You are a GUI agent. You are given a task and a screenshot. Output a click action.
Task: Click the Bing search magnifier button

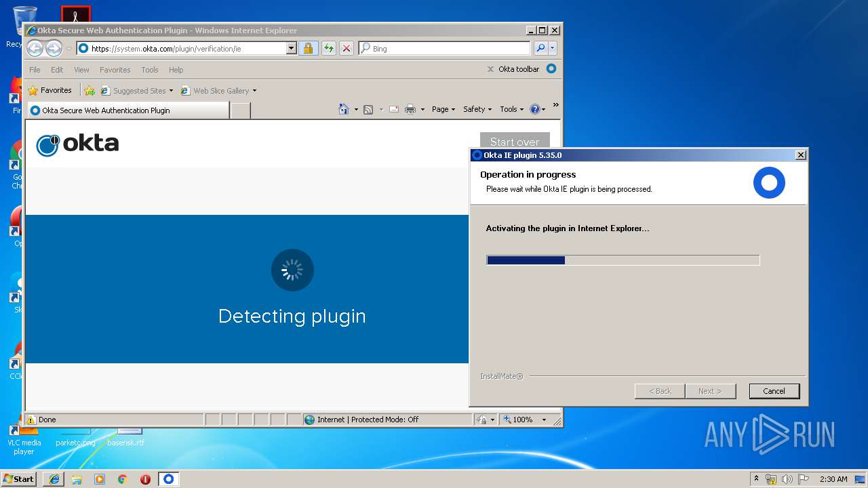pos(540,48)
